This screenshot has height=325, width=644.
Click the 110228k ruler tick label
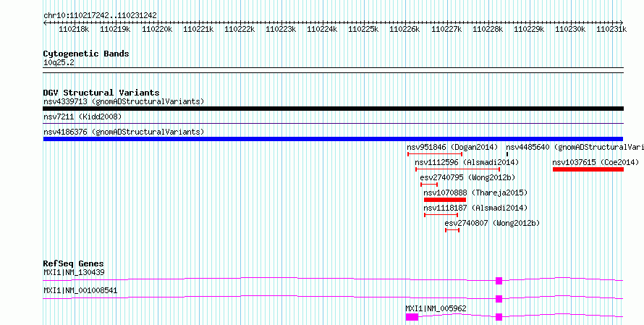(488, 29)
